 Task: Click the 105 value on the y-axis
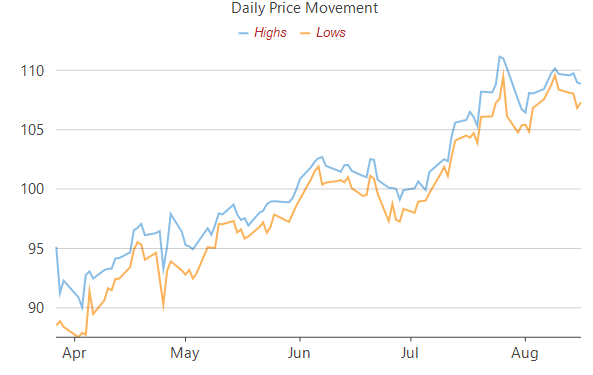[32, 130]
